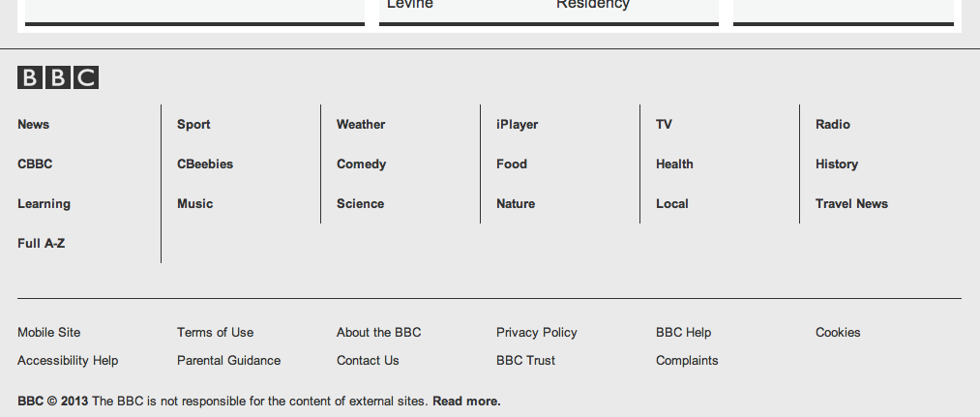Image resolution: width=980 pixels, height=417 pixels.
Task: Open the Full A-Z index link
Action: click(42, 243)
